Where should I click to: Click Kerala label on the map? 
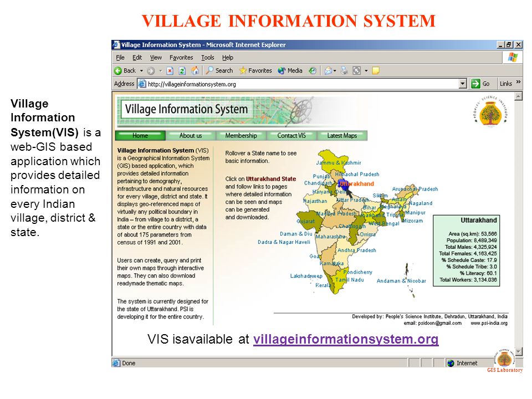click(323, 285)
